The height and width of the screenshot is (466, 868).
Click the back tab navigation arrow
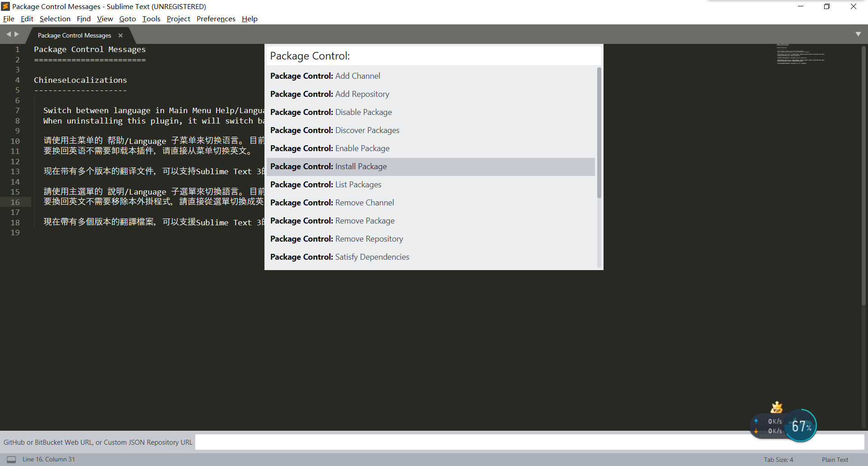[x=8, y=34]
